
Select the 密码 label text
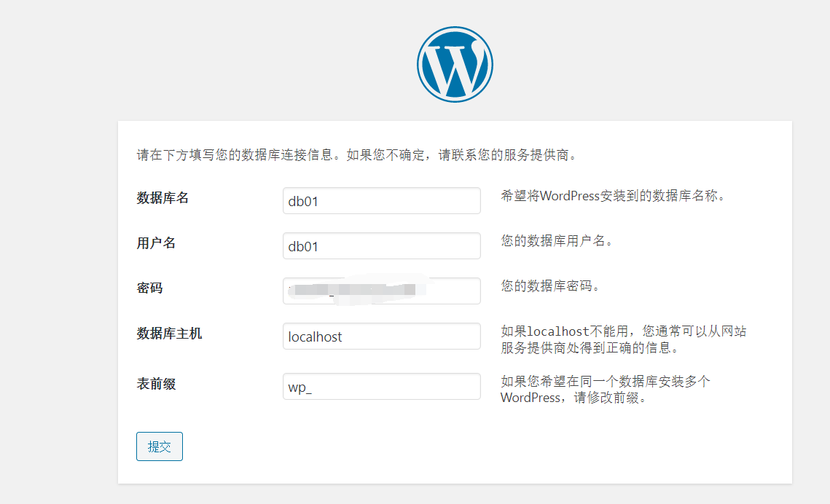(149, 288)
